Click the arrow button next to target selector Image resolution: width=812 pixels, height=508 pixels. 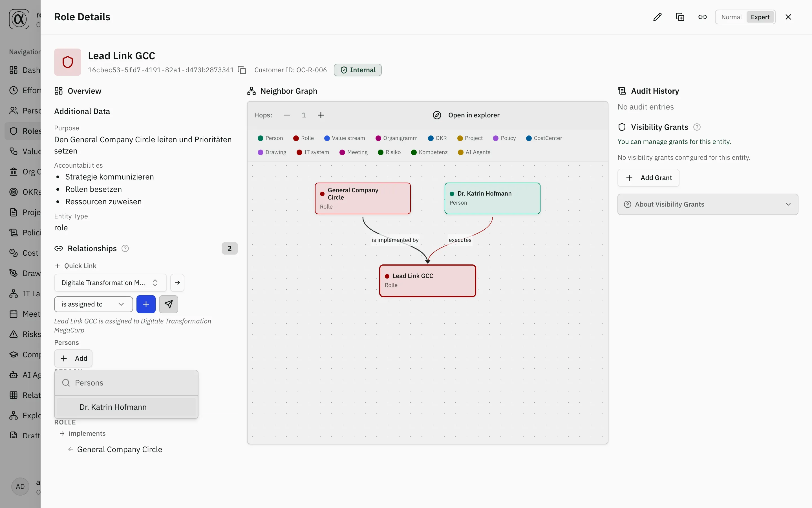(x=177, y=283)
